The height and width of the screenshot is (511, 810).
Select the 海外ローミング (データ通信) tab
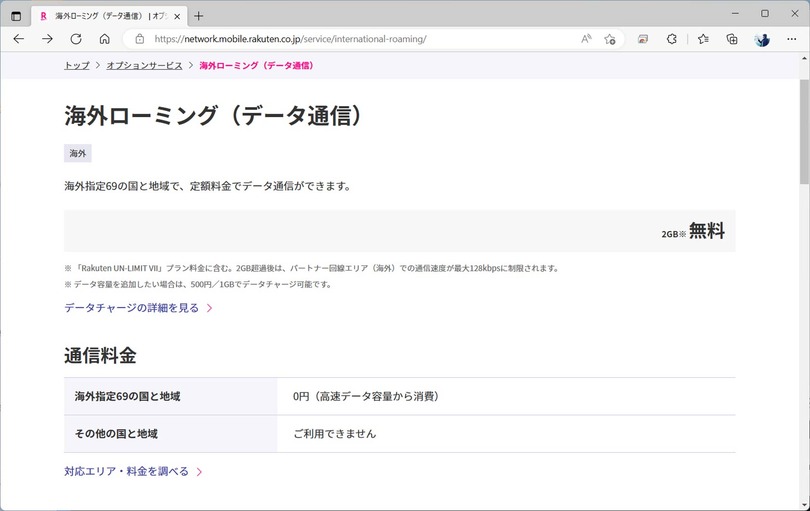[110, 16]
